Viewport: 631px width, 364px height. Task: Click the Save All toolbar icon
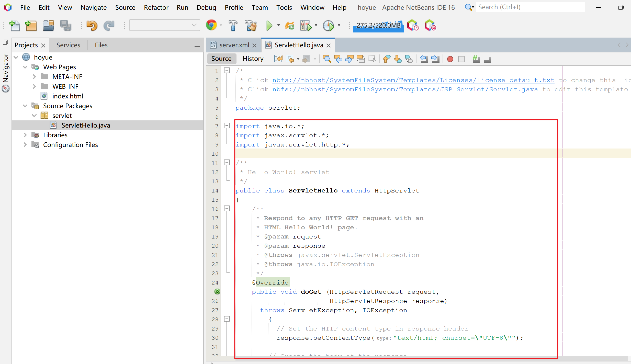(x=66, y=26)
